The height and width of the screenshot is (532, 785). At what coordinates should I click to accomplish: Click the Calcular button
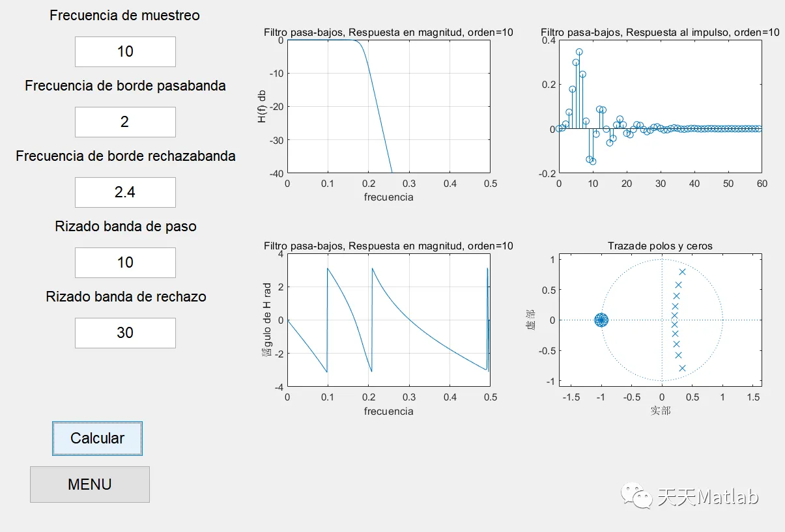click(97, 438)
